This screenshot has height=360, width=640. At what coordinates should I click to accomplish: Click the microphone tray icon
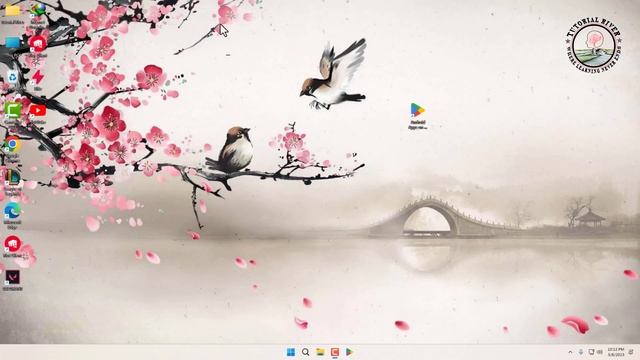click(x=580, y=352)
